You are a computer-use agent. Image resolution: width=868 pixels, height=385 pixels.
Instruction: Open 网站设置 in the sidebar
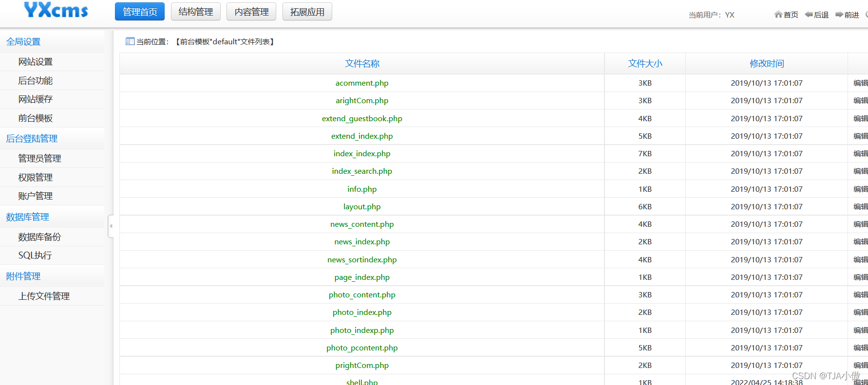point(36,62)
